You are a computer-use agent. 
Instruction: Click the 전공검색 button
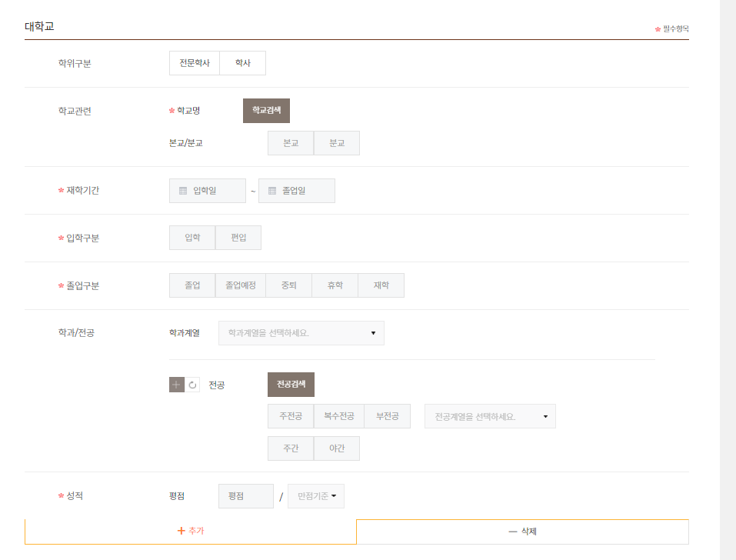pyautogui.click(x=291, y=385)
